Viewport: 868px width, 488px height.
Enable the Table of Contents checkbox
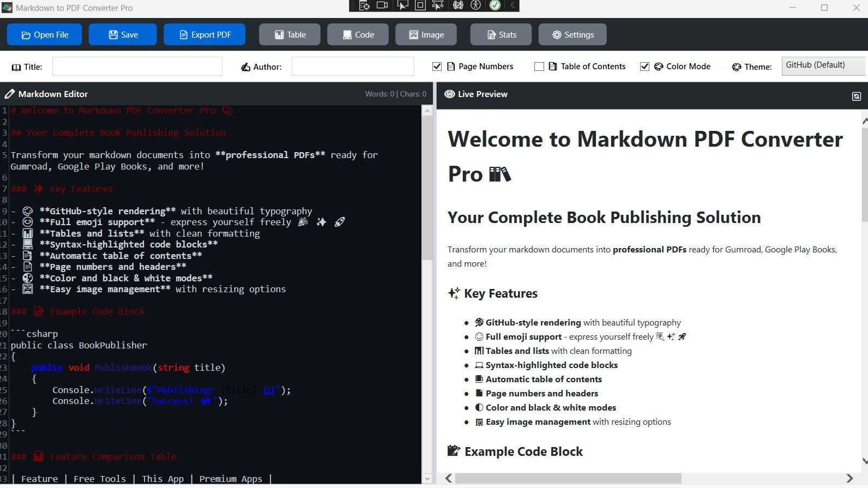[x=539, y=67]
